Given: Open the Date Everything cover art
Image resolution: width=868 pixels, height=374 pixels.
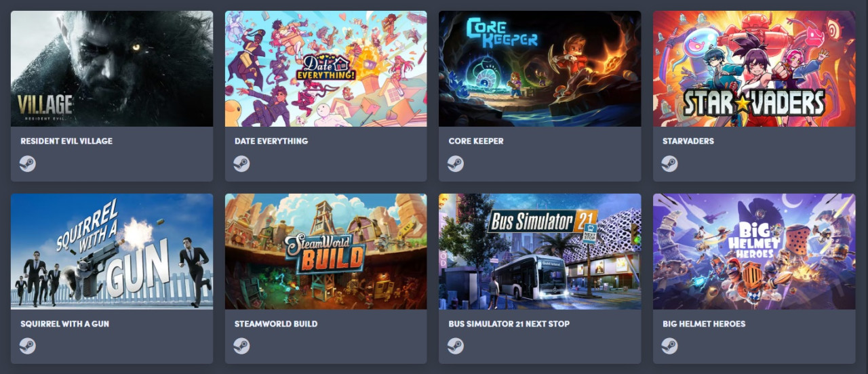Looking at the screenshot, I should 326,68.
